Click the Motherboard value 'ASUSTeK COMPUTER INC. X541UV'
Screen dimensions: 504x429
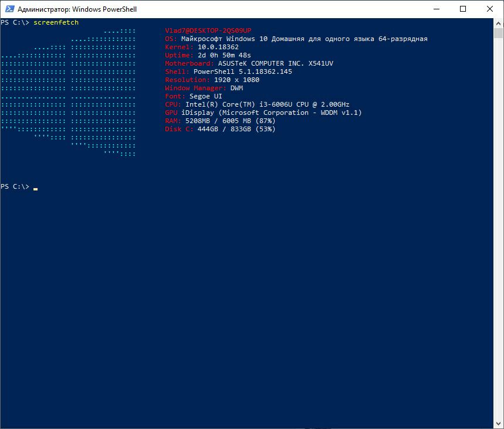click(x=276, y=63)
